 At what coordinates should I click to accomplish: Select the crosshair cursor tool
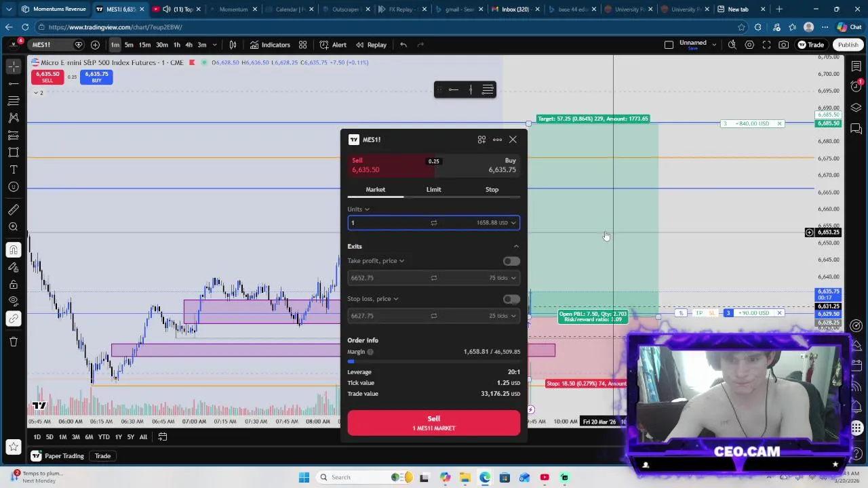click(14, 66)
